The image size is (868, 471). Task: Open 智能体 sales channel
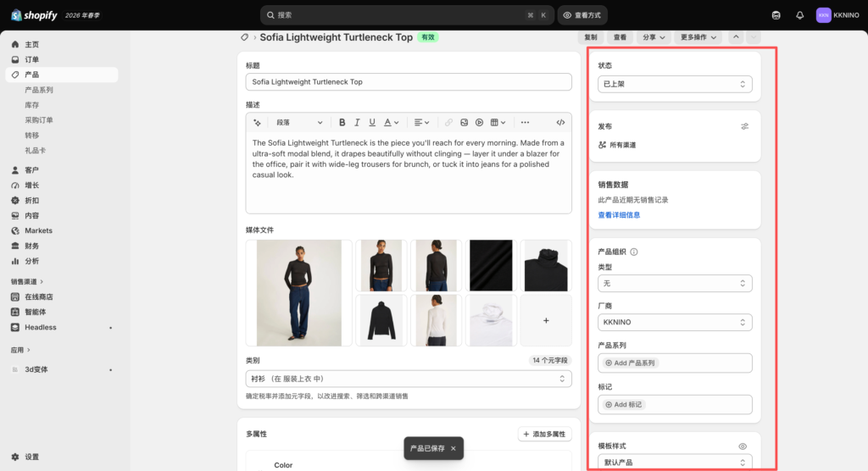pos(61,312)
